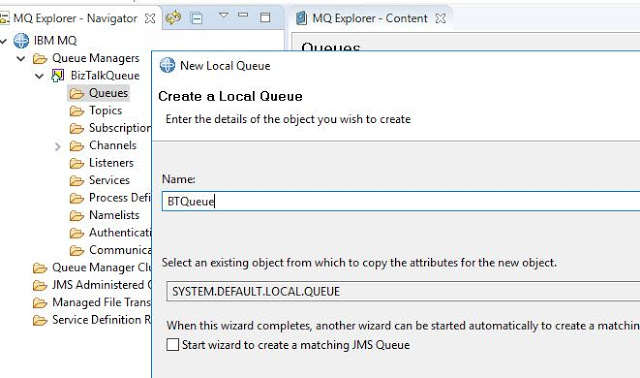
Task: Click the Queue Manager Clusters folder icon
Action: pyautogui.click(x=40, y=268)
